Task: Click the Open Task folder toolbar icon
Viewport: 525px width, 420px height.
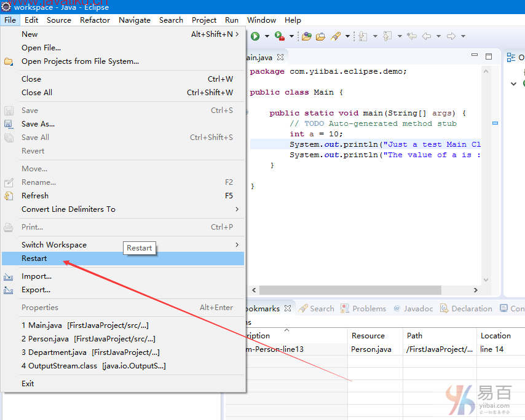Action: (320, 36)
